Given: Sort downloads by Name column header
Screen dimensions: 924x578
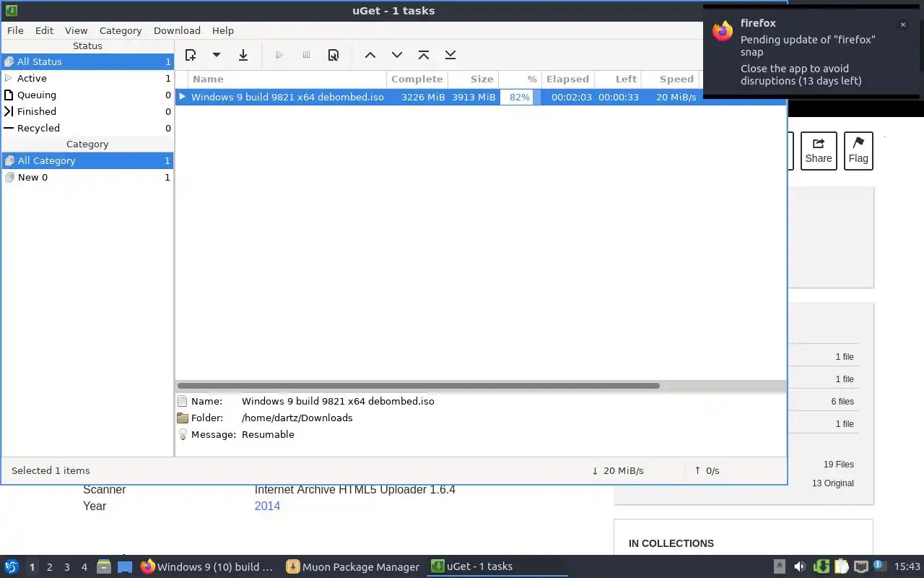Looking at the screenshot, I should 287,79.
